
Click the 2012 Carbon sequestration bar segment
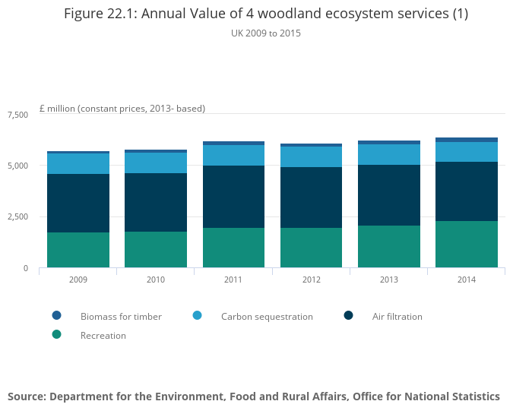(311, 156)
